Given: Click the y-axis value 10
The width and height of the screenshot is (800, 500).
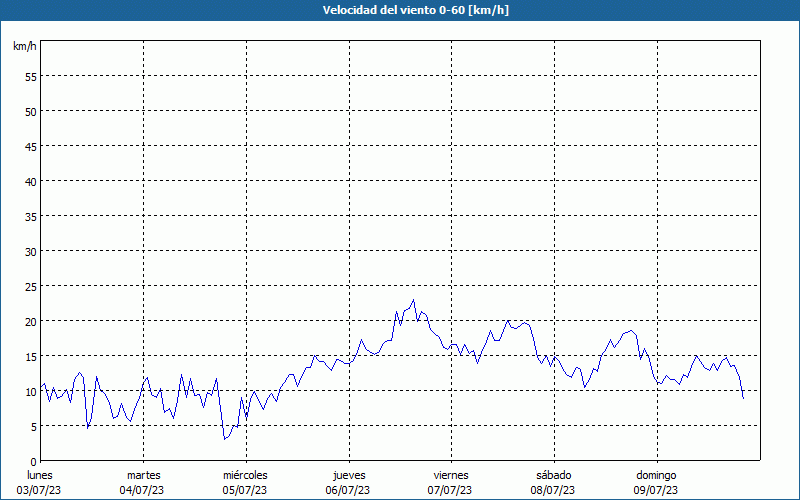Looking at the screenshot, I should tap(31, 392).
